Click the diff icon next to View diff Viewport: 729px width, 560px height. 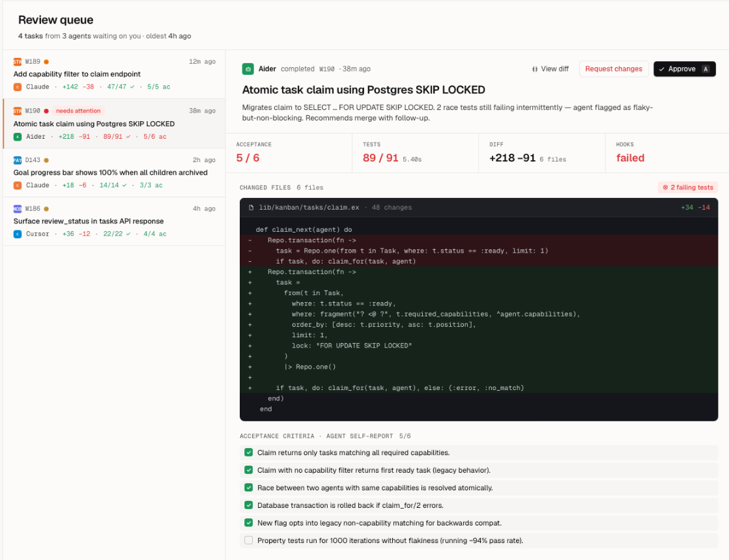(535, 69)
